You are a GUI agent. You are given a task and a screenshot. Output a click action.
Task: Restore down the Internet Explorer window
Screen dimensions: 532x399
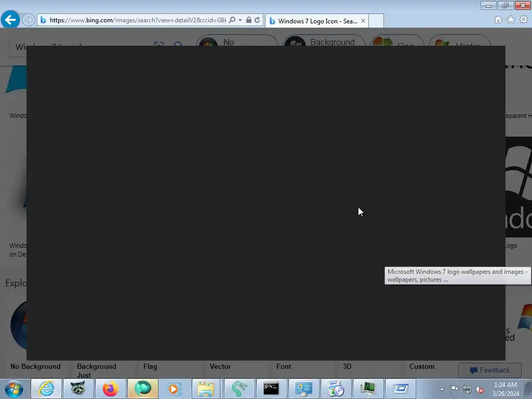point(506,5)
